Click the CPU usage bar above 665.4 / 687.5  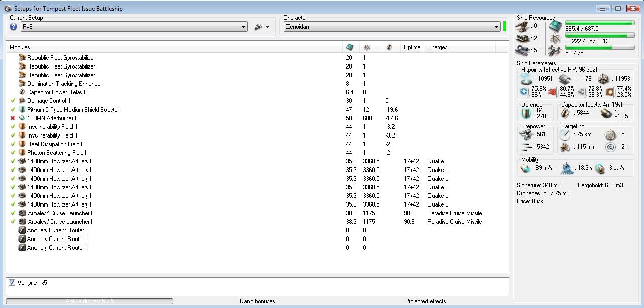pyautogui.click(x=600, y=23)
